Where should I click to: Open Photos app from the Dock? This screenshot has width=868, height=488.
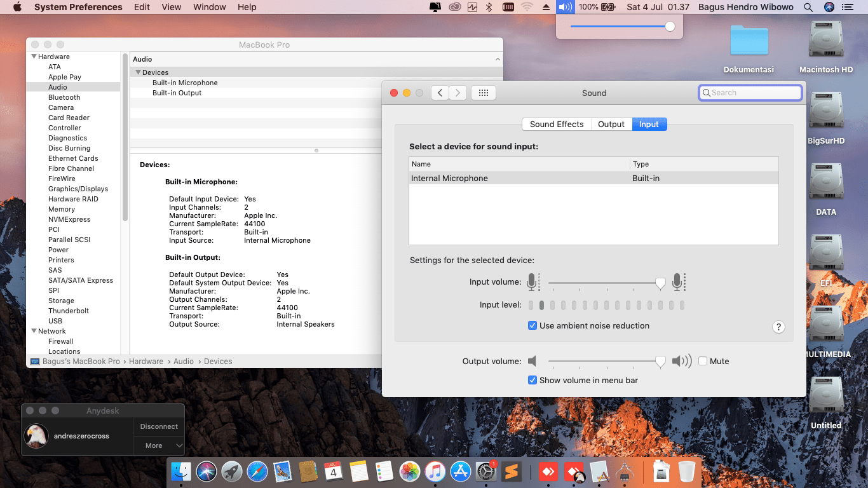tap(410, 471)
